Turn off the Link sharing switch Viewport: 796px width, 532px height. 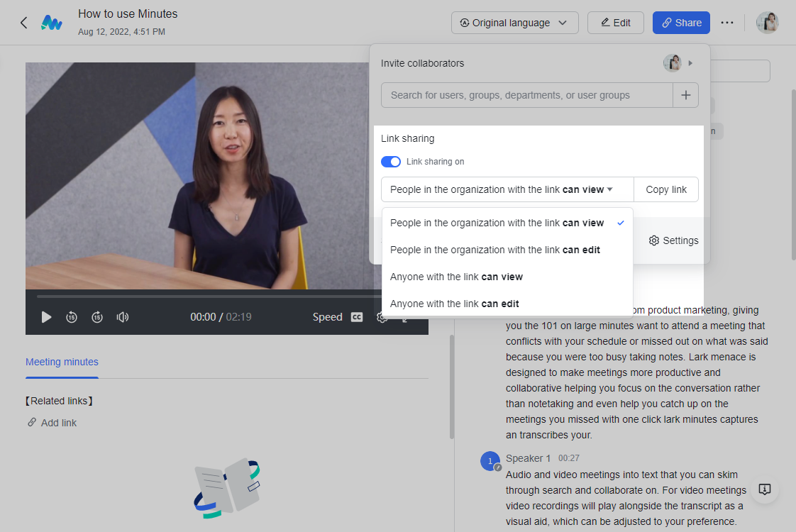391,162
